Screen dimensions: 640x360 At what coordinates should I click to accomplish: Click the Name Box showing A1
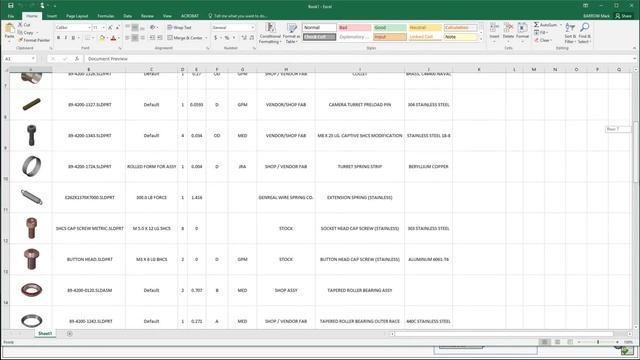20,59
